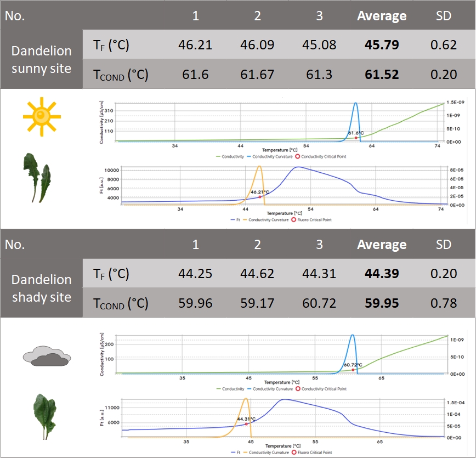This screenshot has height=458, width=476.
Task: Click the red critical point marker at 46.21°C
Action: click(x=259, y=197)
